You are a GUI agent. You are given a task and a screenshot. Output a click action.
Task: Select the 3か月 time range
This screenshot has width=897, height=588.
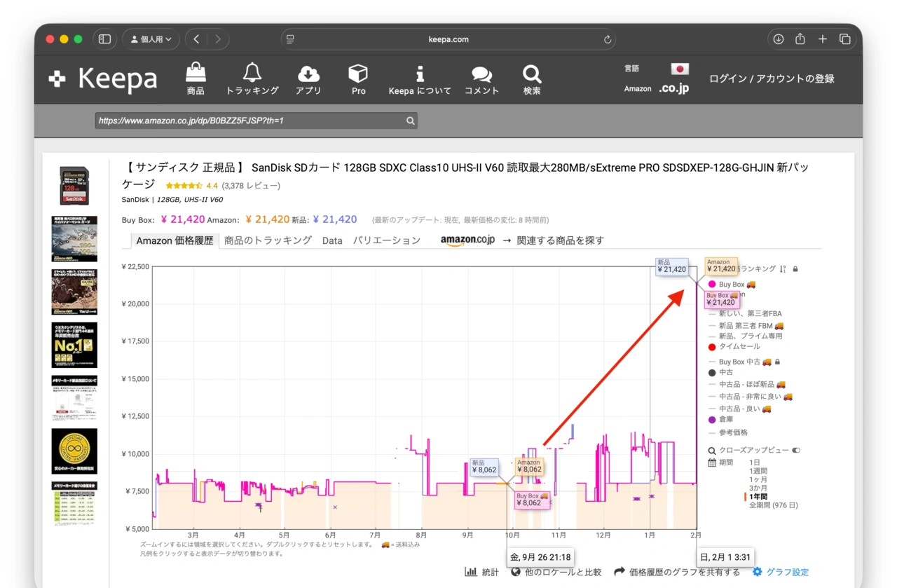[x=758, y=488]
